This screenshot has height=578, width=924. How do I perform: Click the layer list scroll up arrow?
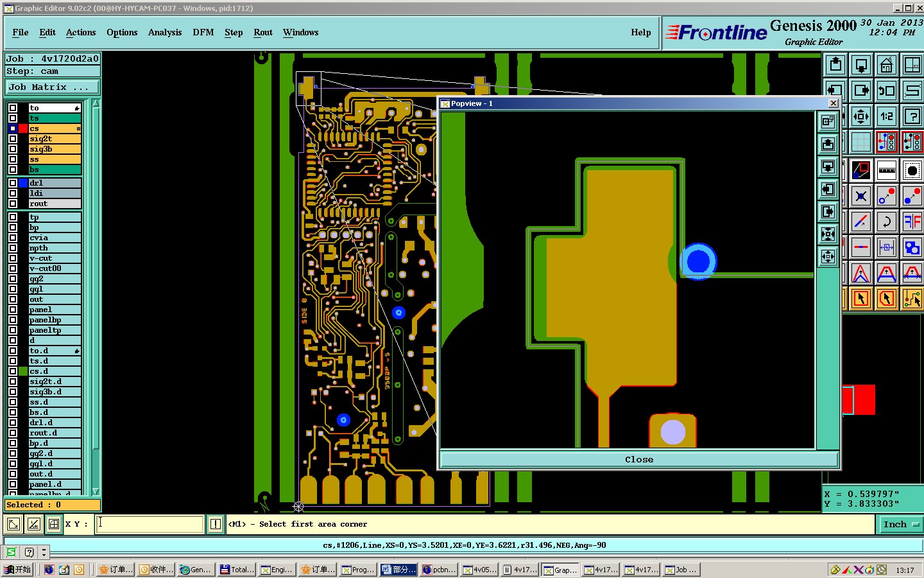click(x=96, y=103)
